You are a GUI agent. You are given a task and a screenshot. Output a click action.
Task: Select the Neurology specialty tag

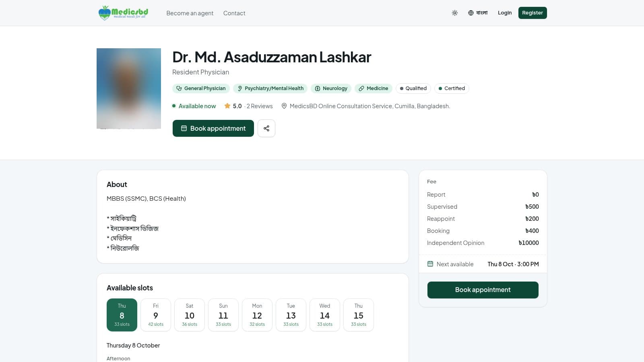pos(331,88)
